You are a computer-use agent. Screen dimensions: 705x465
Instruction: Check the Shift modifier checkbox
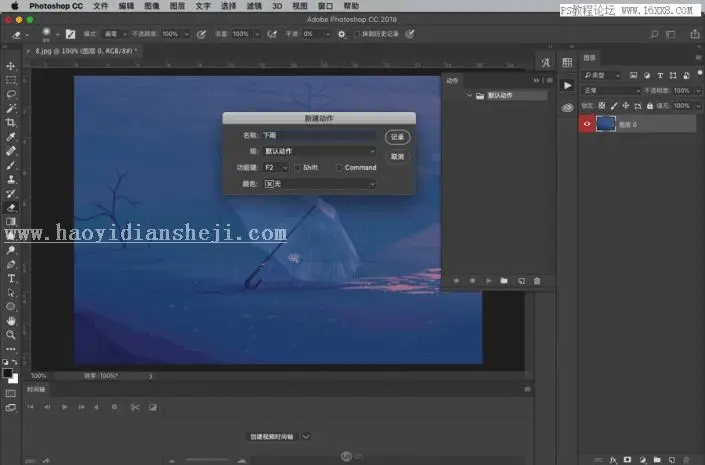(x=298, y=168)
